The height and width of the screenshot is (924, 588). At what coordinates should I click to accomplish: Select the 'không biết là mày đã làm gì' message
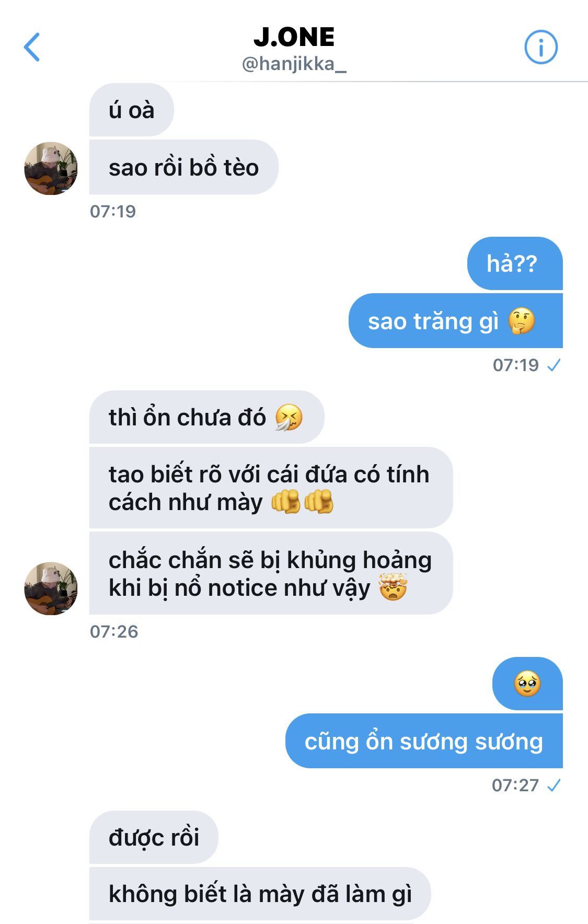pos(260,894)
